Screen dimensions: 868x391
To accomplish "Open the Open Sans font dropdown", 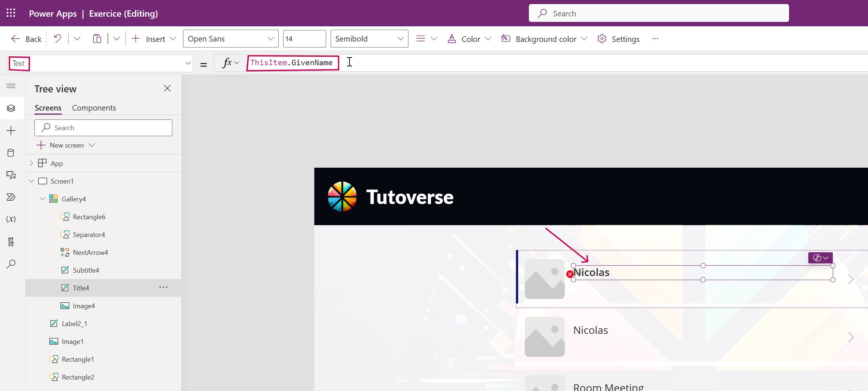I will 231,39.
